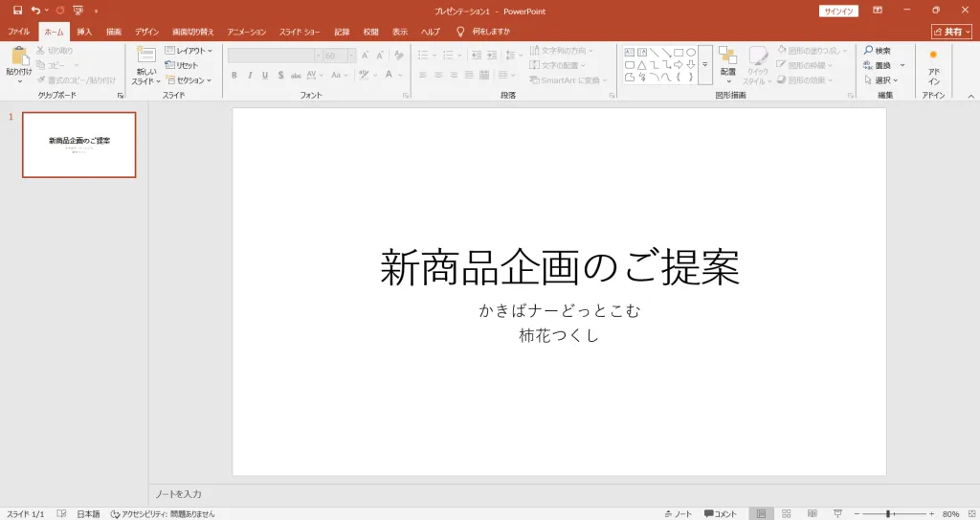Open the 配置 arrange tool
This screenshot has height=520, width=980.
(728, 57)
